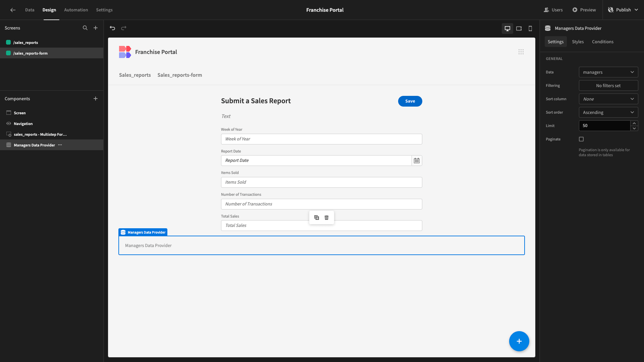This screenshot has width=644, height=362.
Task: Select the Screen component
Action: click(x=52, y=113)
